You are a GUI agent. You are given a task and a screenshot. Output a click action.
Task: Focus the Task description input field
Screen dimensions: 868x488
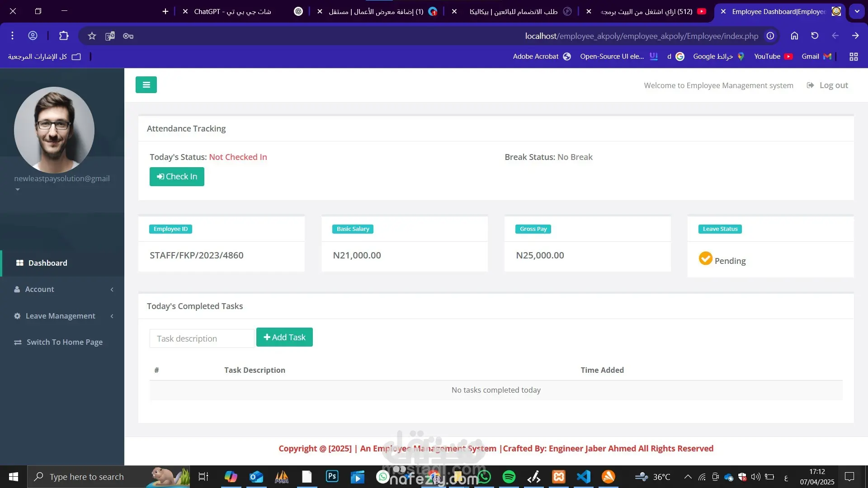pyautogui.click(x=202, y=338)
